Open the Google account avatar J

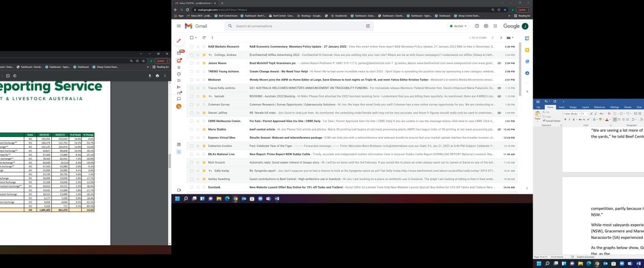[x=525, y=26]
